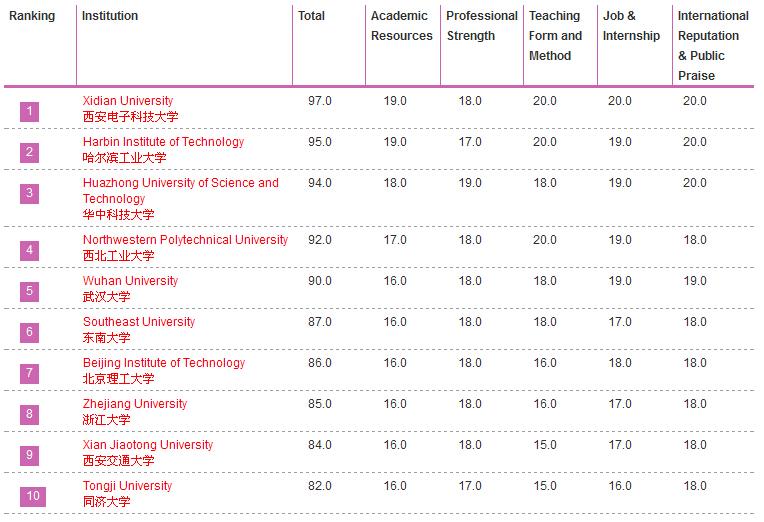Open the Tongji University link
This screenshot has height=522, width=764.
tap(127, 485)
